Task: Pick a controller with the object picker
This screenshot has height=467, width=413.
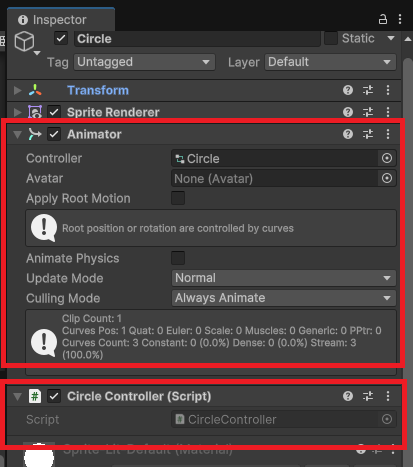Action: pyautogui.click(x=387, y=158)
